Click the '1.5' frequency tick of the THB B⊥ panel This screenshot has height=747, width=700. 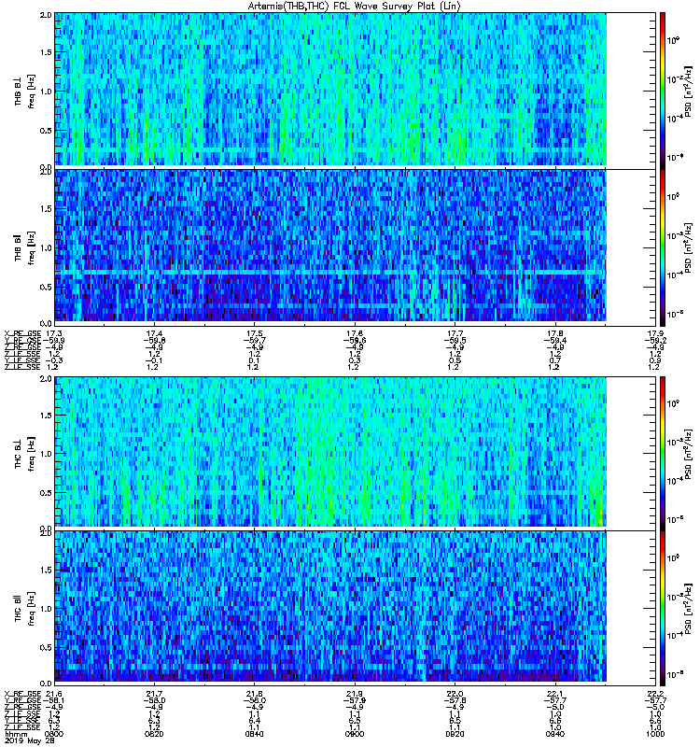tap(46, 52)
